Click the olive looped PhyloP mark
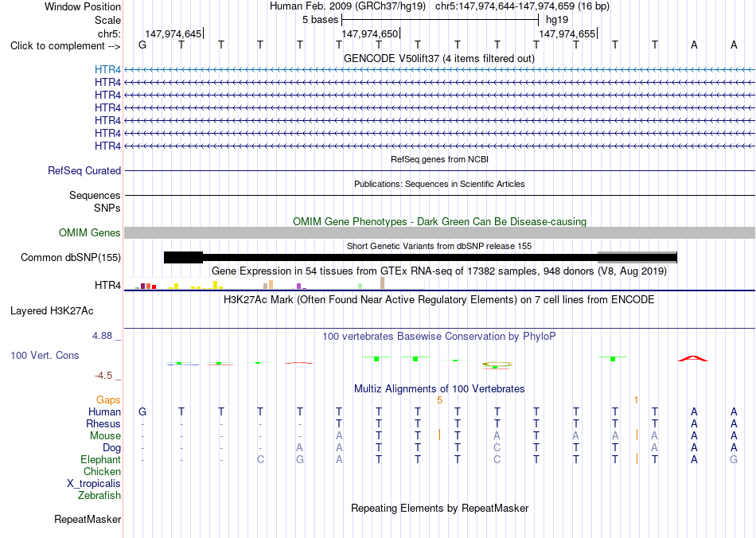Screen dimensions: 756x538 [x=497, y=365]
